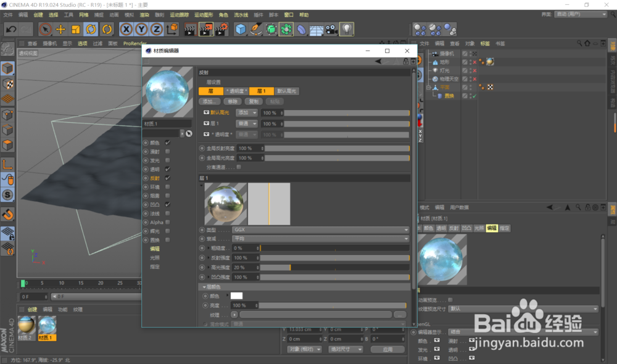Image resolution: width=617 pixels, height=364 pixels.
Task: Open render settings gear clapperboard icon
Action: coord(222,30)
